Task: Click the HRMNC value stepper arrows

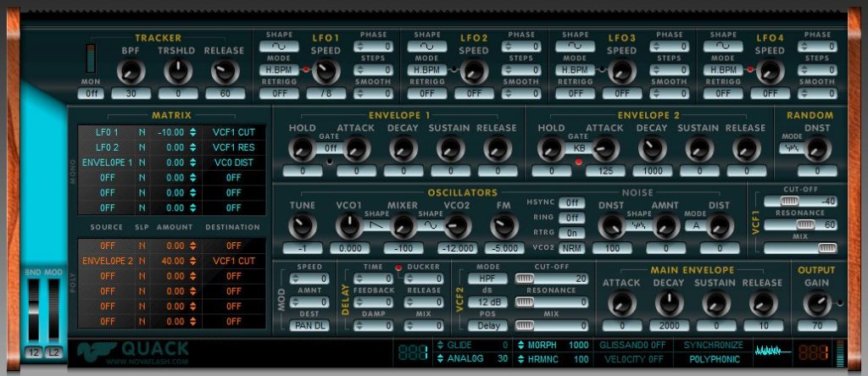Action: pyautogui.click(x=521, y=359)
